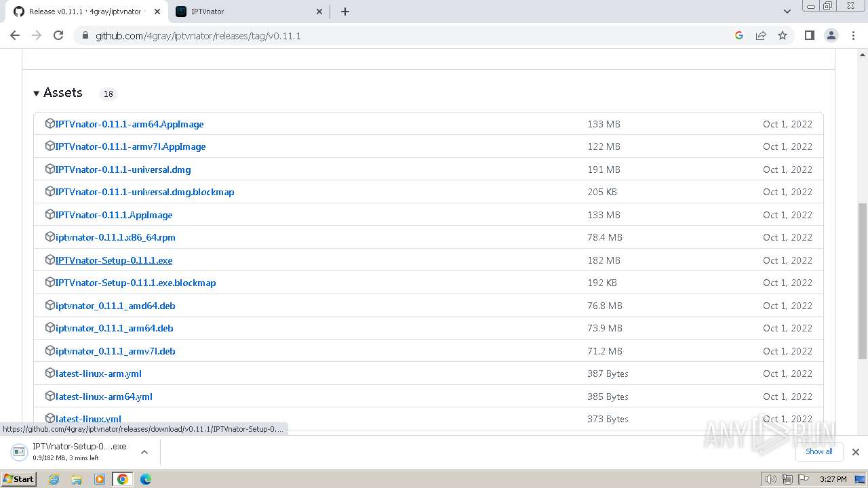Click the 18 assets count badge

pyautogui.click(x=108, y=94)
